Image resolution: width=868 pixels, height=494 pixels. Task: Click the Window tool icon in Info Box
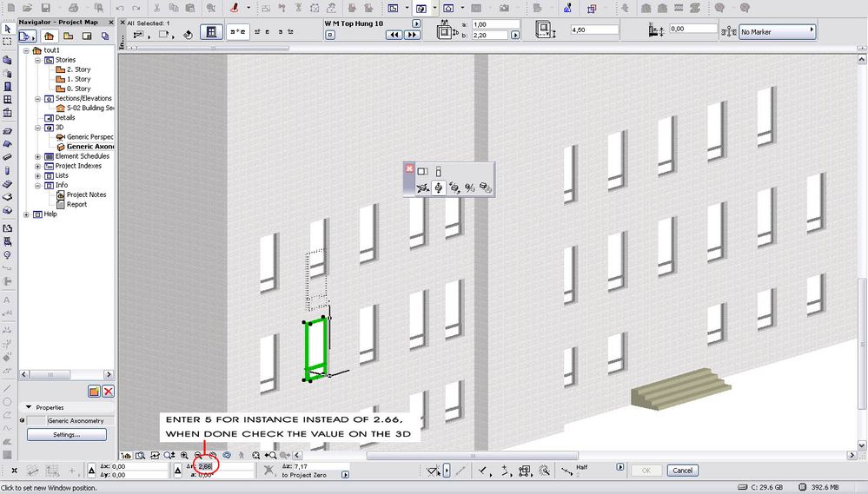point(211,32)
